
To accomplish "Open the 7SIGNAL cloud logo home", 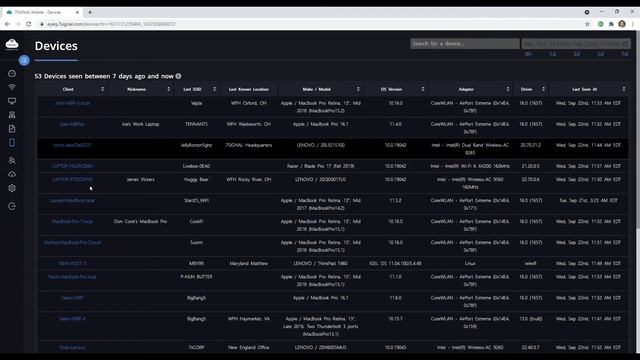I will click(12, 44).
